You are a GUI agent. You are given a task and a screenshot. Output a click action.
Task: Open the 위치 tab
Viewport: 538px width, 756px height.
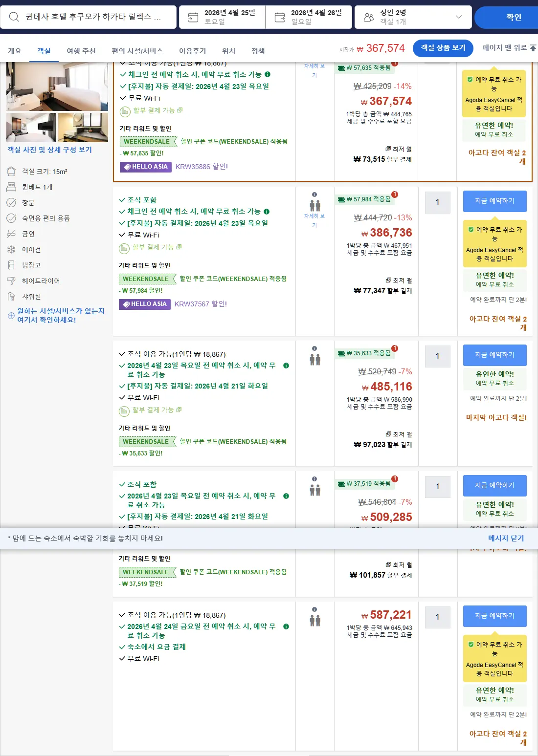(x=229, y=51)
